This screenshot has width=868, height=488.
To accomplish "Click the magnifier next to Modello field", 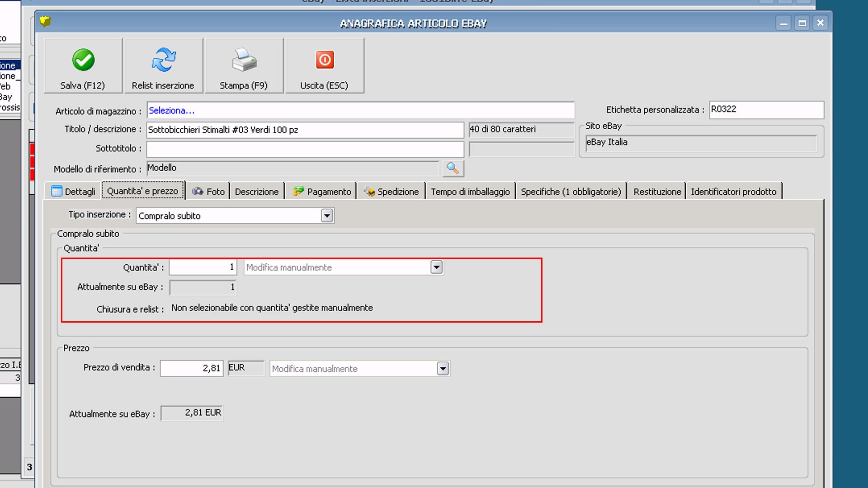I will pyautogui.click(x=453, y=169).
